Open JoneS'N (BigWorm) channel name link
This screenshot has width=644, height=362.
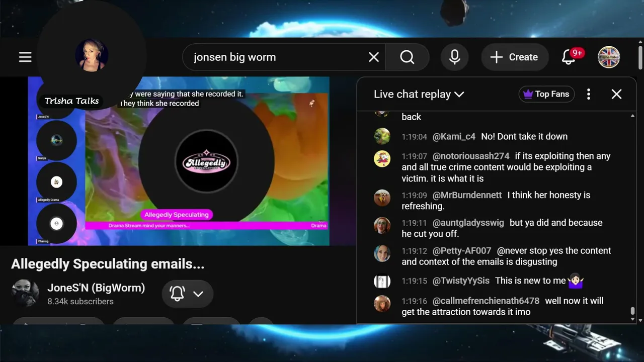click(96, 288)
